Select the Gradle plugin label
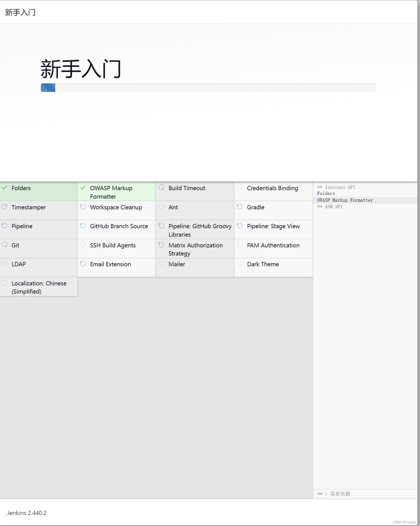Screen dimensions: 420x526 point(255,207)
